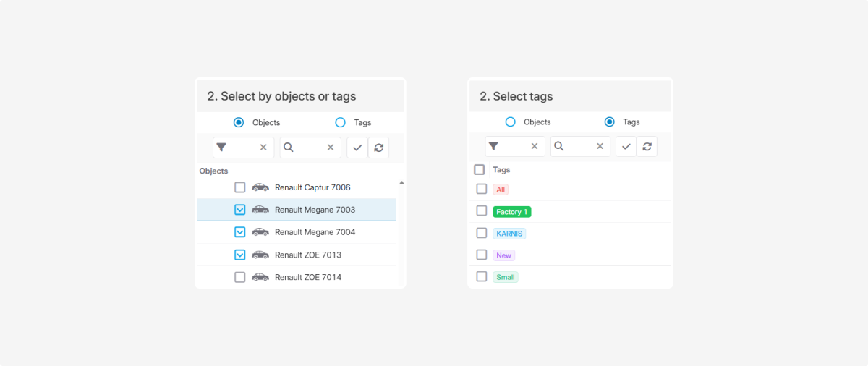868x366 pixels.
Task: Click the search magnifier icon in Objects panel
Action: pos(288,148)
